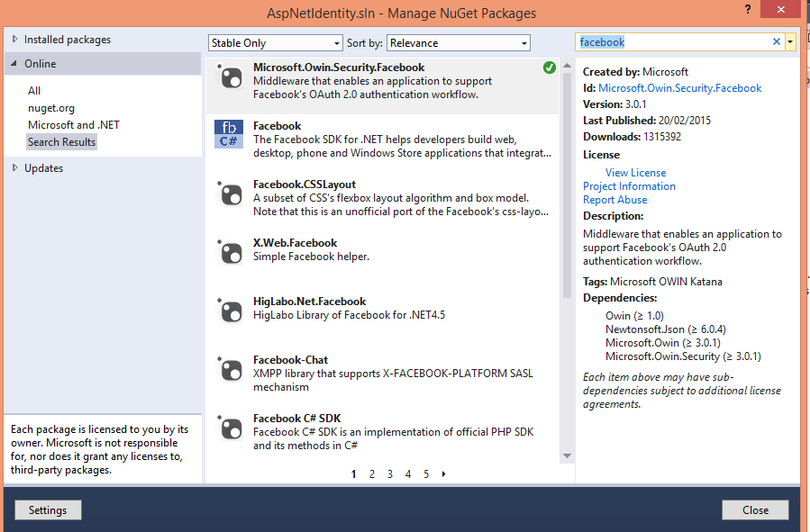This screenshot has height=532, width=810.
Task: Expand the Installed packages section
Action: [14, 40]
